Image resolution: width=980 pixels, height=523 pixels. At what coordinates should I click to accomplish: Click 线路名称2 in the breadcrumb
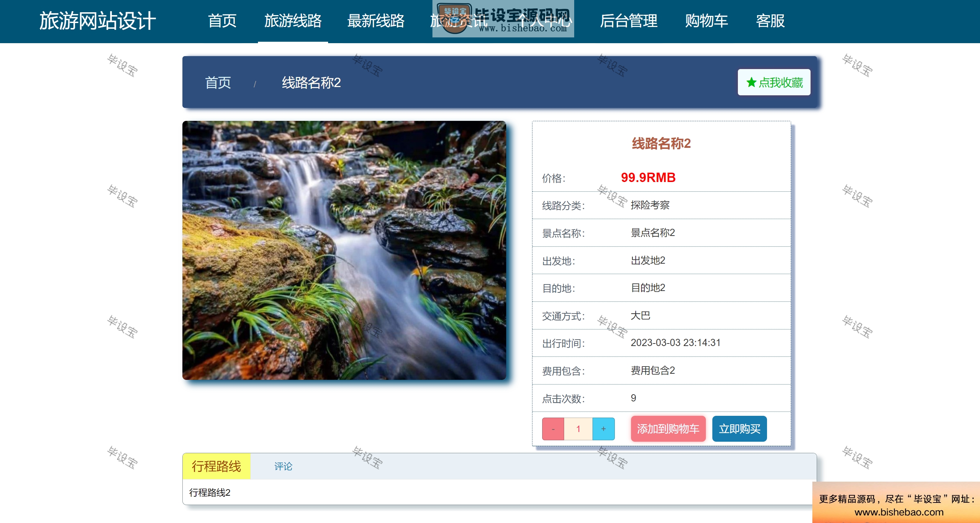(x=311, y=82)
